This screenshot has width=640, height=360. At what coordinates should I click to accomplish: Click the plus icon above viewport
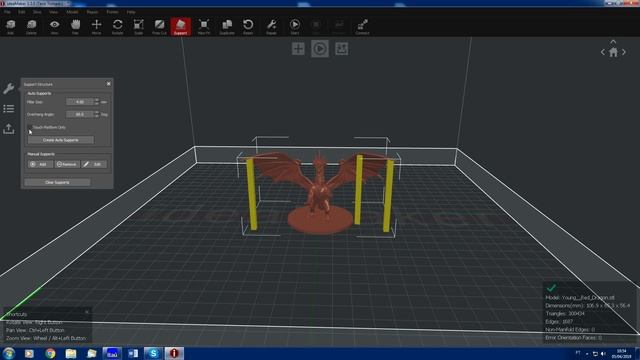pyautogui.click(x=298, y=49)
